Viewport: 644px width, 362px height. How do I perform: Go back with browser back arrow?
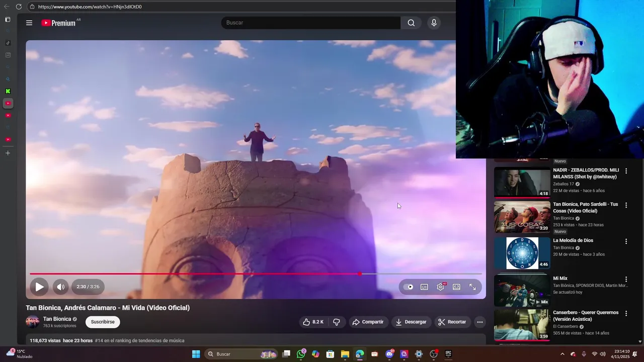point(7,7)
